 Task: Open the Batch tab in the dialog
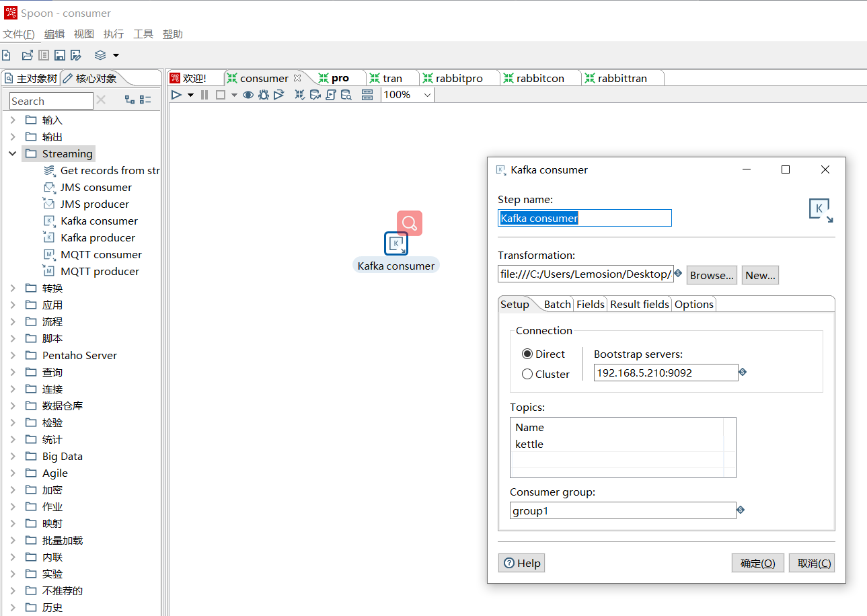[557, 304]
